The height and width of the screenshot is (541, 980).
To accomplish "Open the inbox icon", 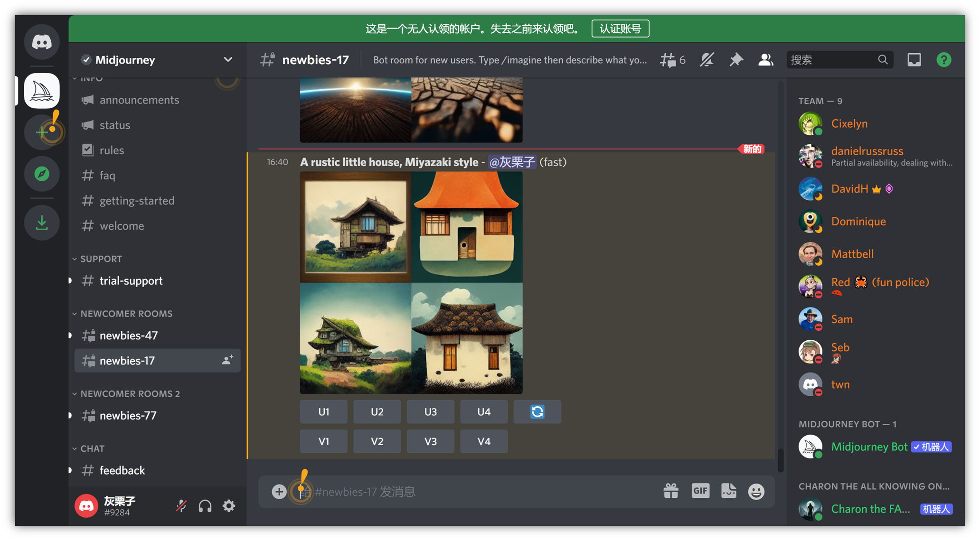I will pos(914,60).
